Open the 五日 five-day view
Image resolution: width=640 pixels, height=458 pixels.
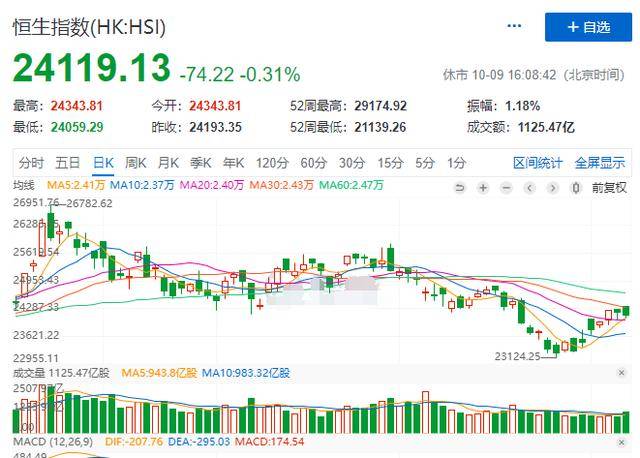[68, 163]
